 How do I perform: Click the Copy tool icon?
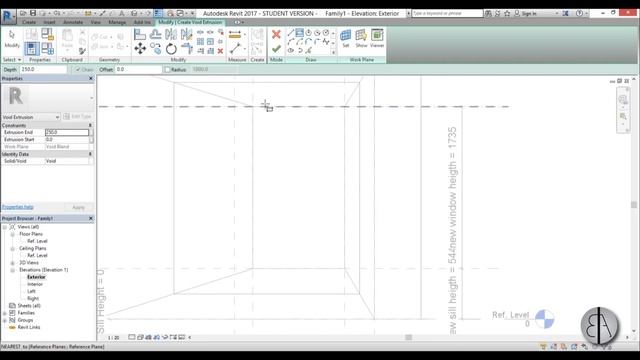click(x=156, y=49)
